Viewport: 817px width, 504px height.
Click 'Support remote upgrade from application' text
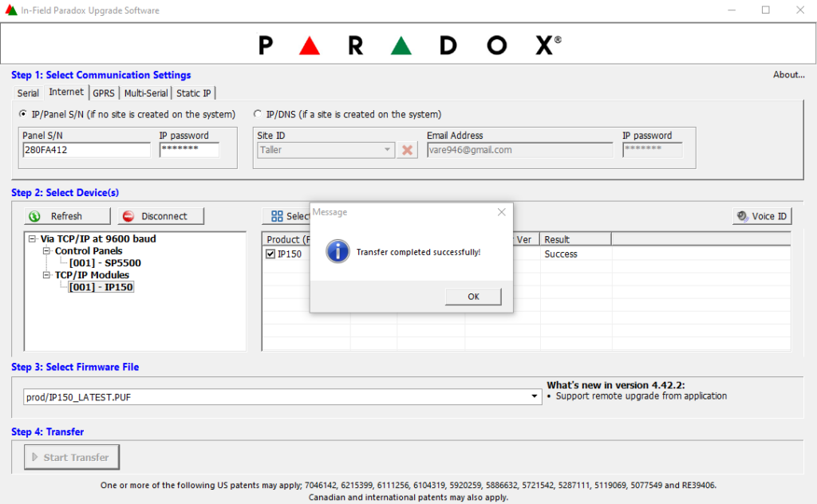point(641,396)
